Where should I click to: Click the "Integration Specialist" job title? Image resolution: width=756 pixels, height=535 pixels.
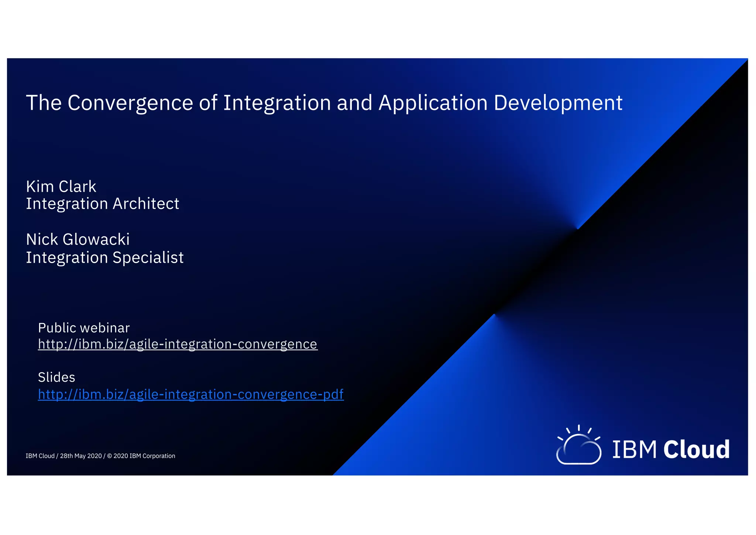click(104, 258)
